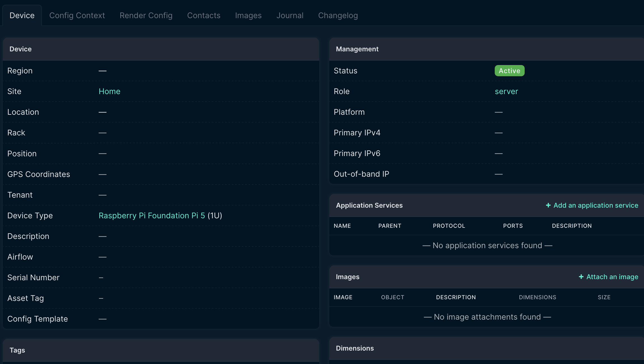Open the Journal tab
This screenshot has height=364, width=644.
(290, 15)
